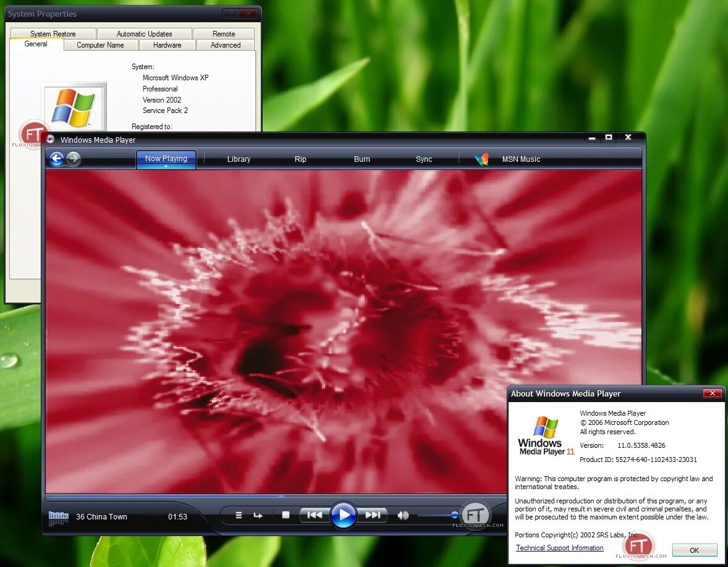
Task: Close the System Properties window
Action: coord(248,14)
